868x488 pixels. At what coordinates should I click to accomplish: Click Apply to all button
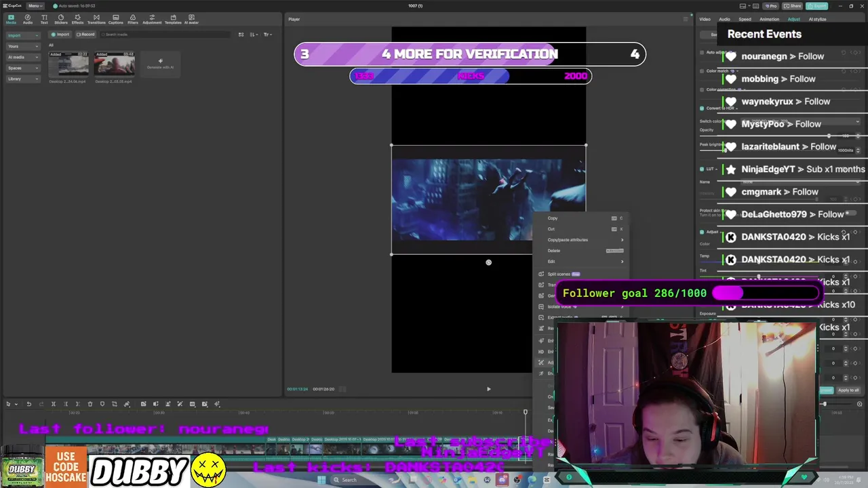point(848,390)
